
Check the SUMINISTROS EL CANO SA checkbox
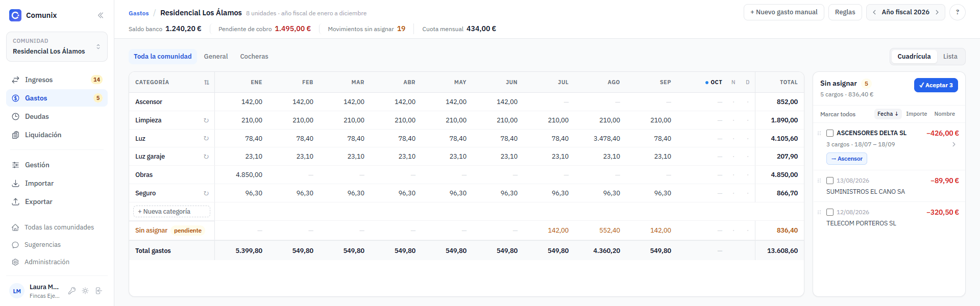pos(830,181)
